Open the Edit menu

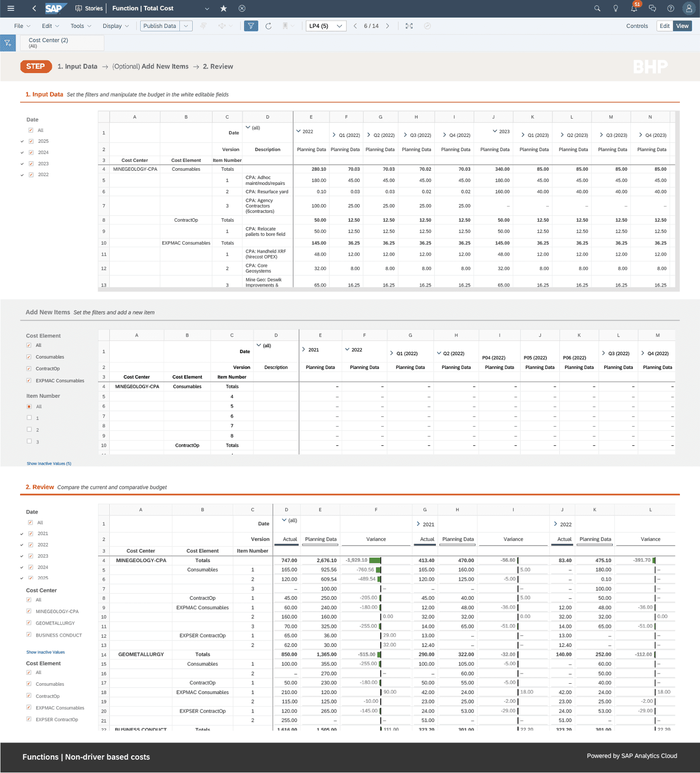click(x=50, y=26)
